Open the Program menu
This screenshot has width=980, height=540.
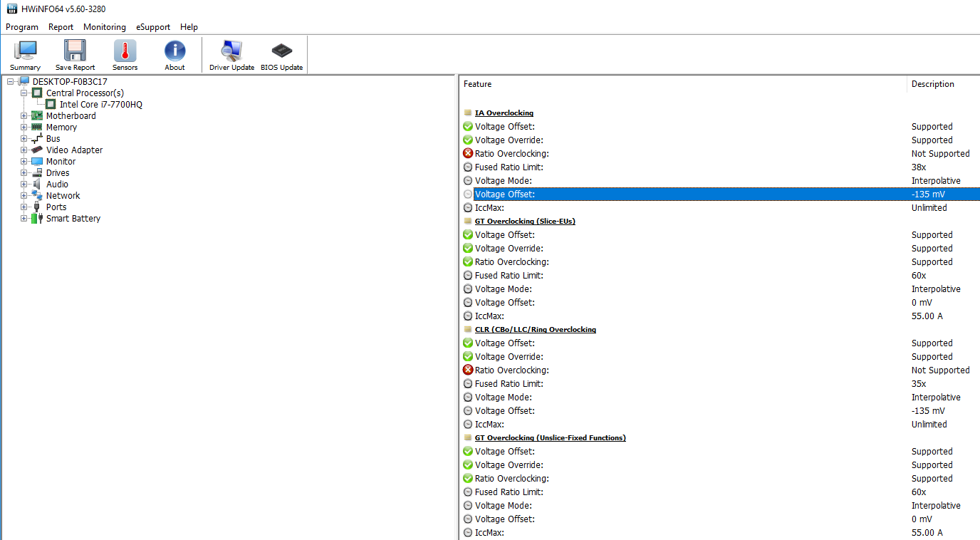click(22, 27)
